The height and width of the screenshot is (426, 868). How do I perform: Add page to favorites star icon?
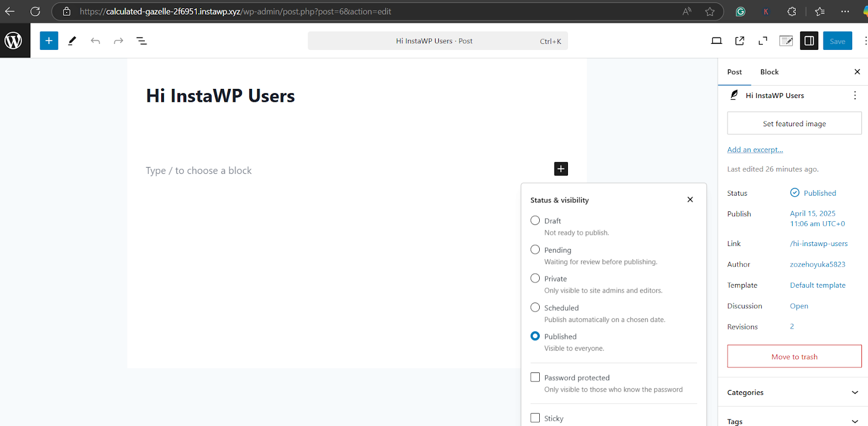coord(710,11)
